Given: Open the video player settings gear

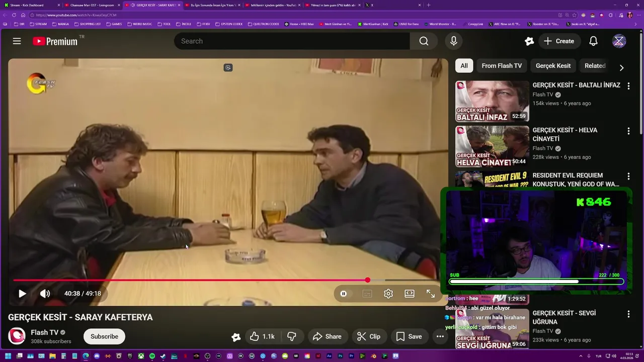Looking at the screenshot, I should 388,294.
